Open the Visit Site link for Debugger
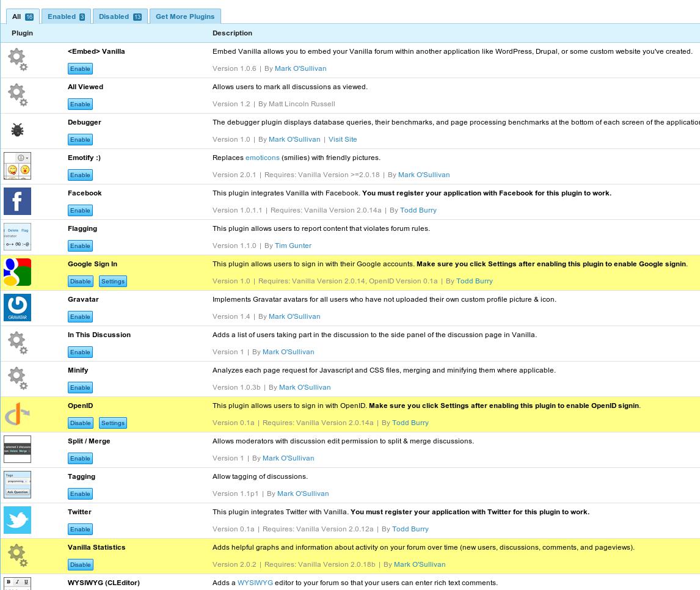 [343, 139]
